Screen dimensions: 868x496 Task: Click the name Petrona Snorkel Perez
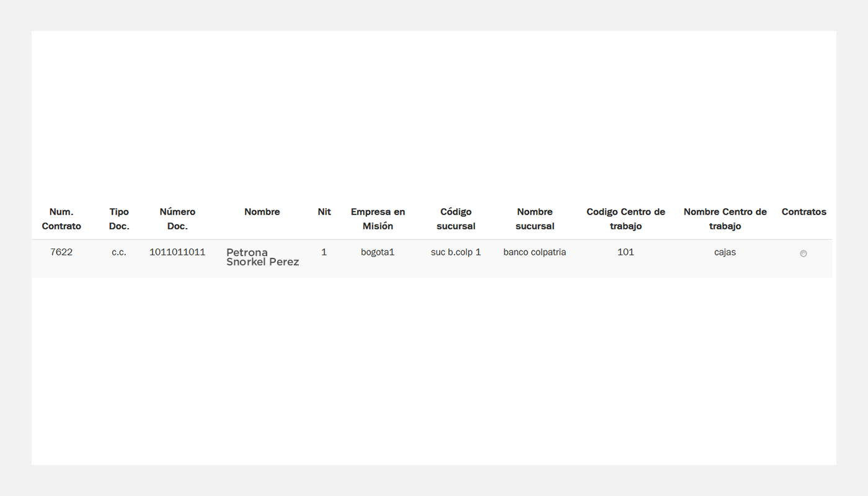262,257
